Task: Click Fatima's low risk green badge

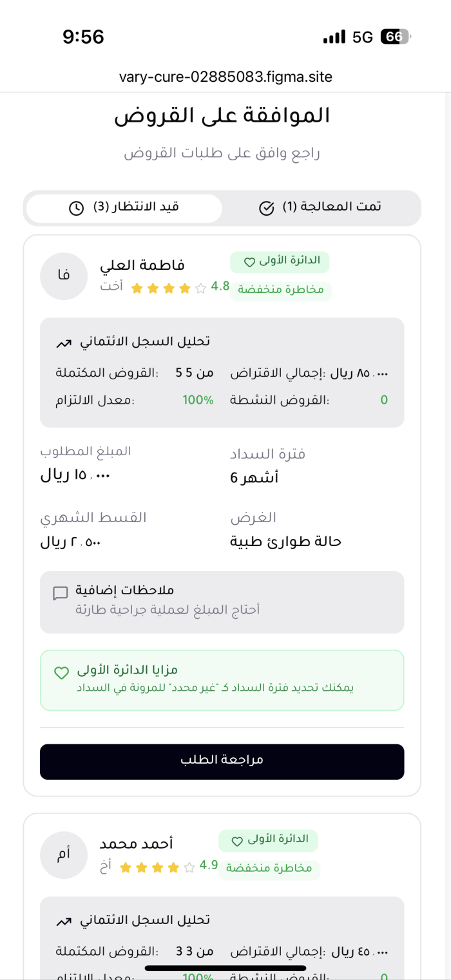Action: pos(280,290)
